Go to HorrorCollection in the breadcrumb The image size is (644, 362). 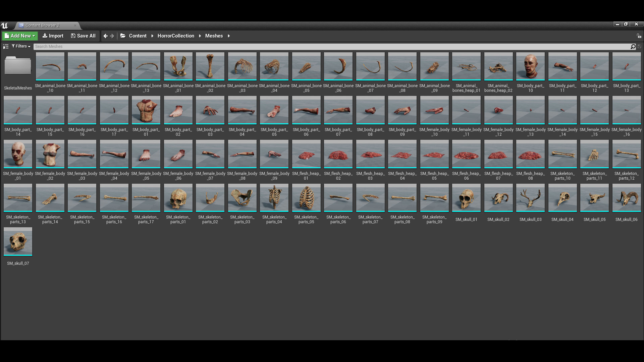coord(176,36)
